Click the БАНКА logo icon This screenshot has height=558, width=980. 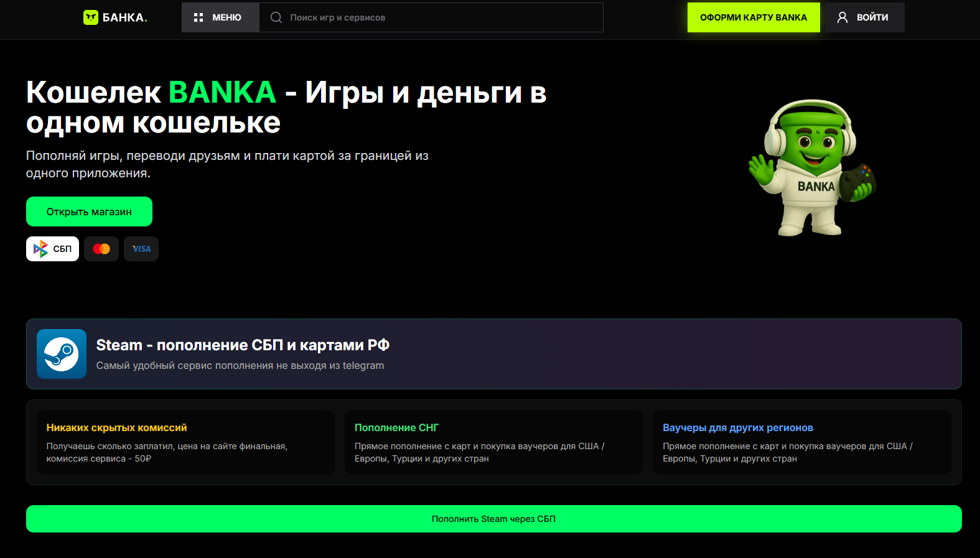tap(91, 17)
